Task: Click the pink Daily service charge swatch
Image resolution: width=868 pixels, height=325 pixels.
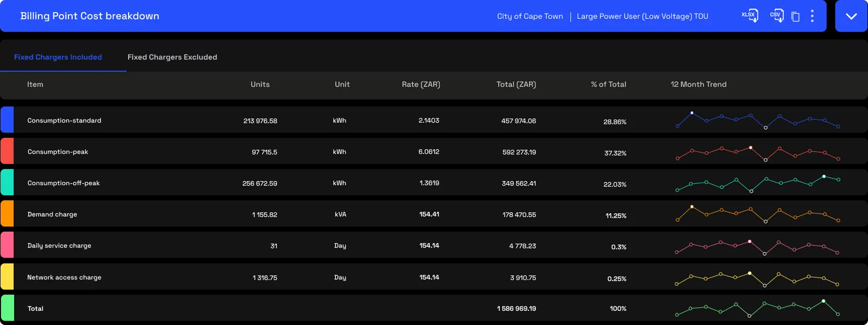Action: (7, 245)
